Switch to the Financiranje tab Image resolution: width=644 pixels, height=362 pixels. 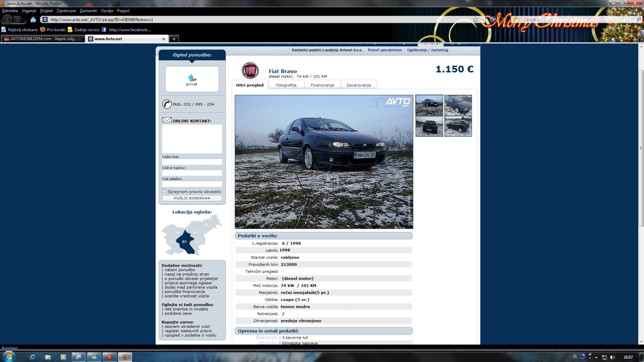322,85
